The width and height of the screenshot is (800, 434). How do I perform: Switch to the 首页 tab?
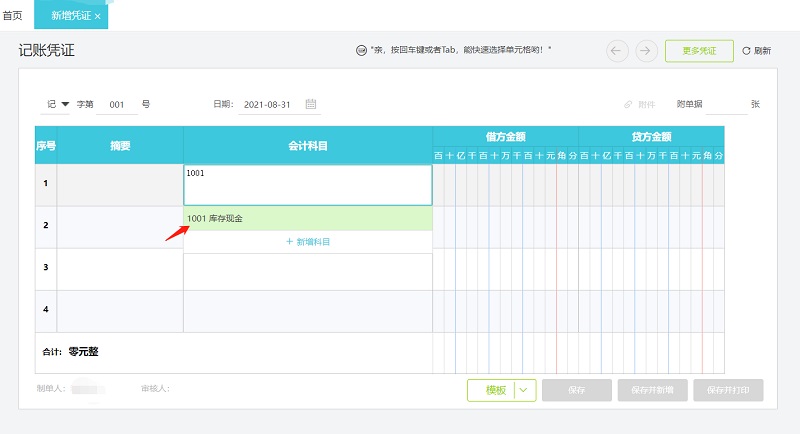[12, 15]
